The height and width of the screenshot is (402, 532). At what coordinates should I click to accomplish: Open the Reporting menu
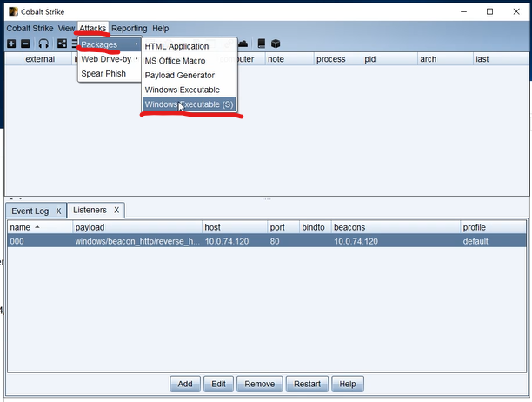pyautogui.click(x=130, y=29)
